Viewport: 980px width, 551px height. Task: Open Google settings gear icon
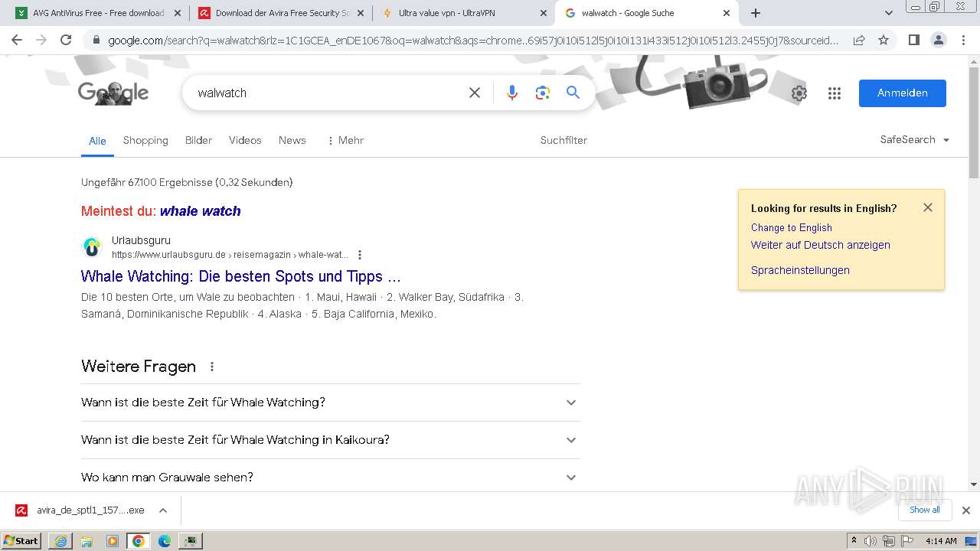pyautogui.click(x=799, y=93)
